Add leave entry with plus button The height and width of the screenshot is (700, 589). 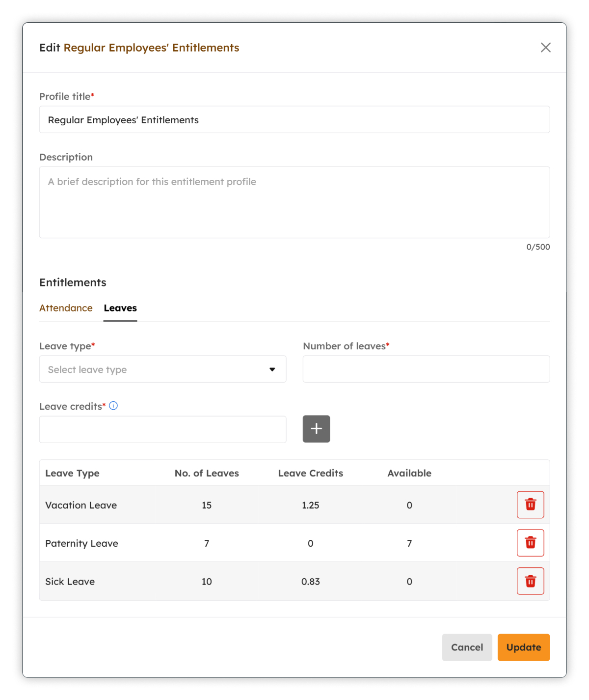pyautogui.click(x=316, y=429)
